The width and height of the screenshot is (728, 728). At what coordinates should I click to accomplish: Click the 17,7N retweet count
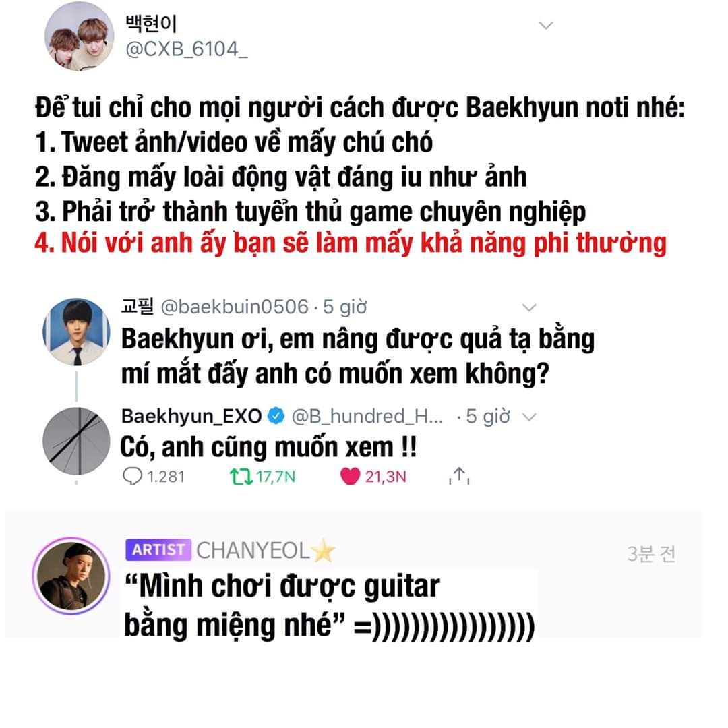pyautogui.click(x=276, y=477)
